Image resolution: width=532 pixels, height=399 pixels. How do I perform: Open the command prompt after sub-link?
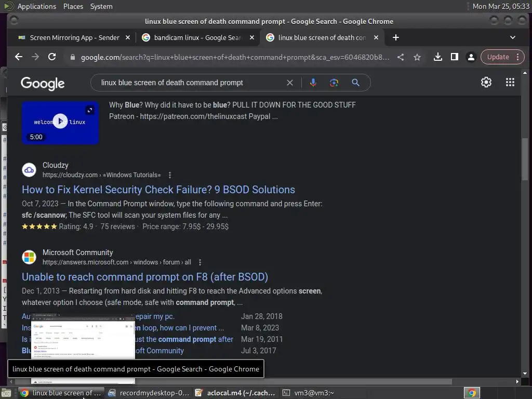click(x=184, y=339)
